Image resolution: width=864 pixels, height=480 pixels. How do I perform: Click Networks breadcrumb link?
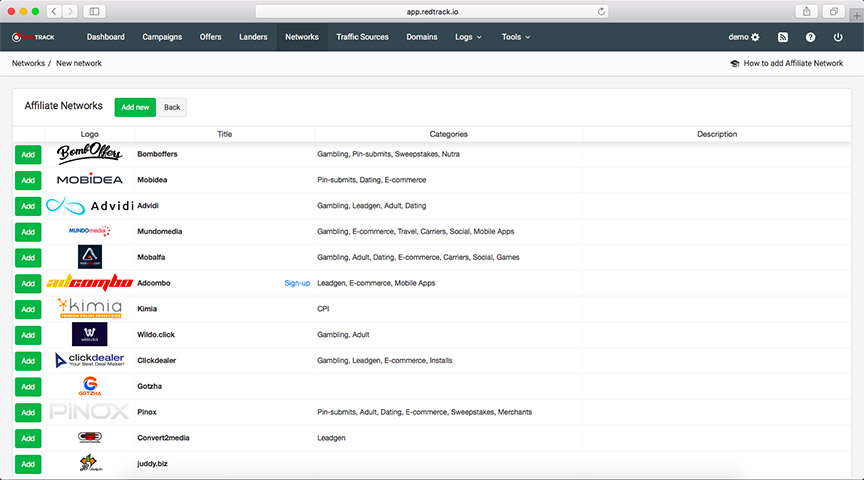pyautogui.click(x=28, y=63)
